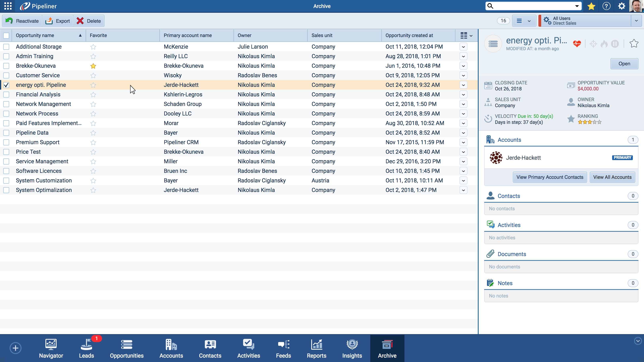Click View Primary Account Contacts button
644x362 pixels.
(550, 177)
